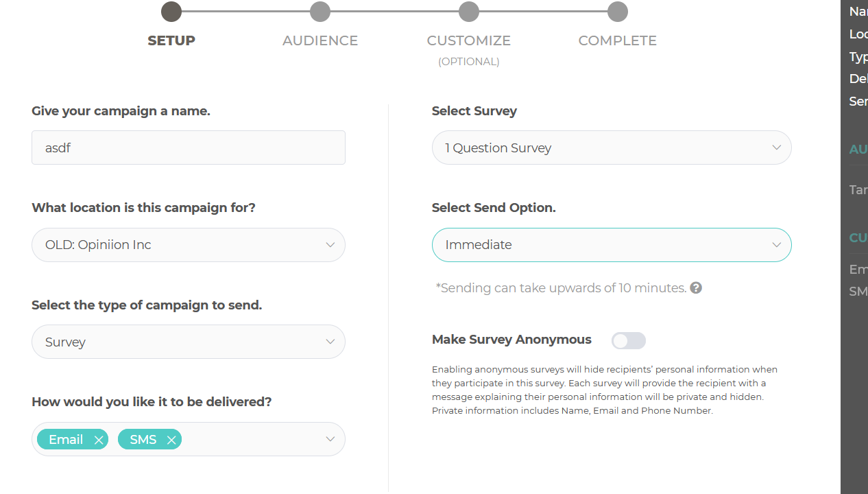Open delivery method dropdown chevron
The width and height of the screenshot is (868, 494).
(330, 439)
